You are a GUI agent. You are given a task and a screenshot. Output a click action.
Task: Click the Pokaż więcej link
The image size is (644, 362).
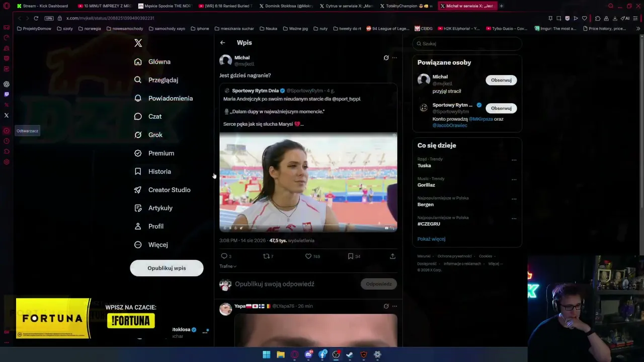click(431, 239)
